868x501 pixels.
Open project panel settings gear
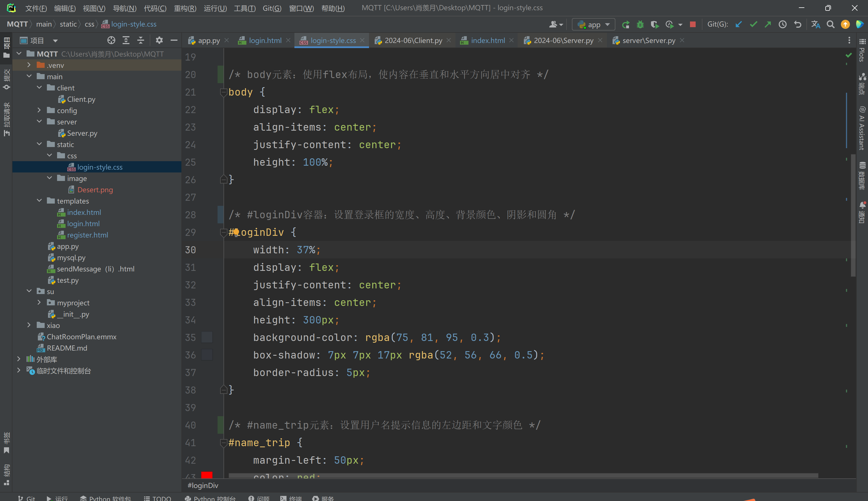tap(159, 40)
